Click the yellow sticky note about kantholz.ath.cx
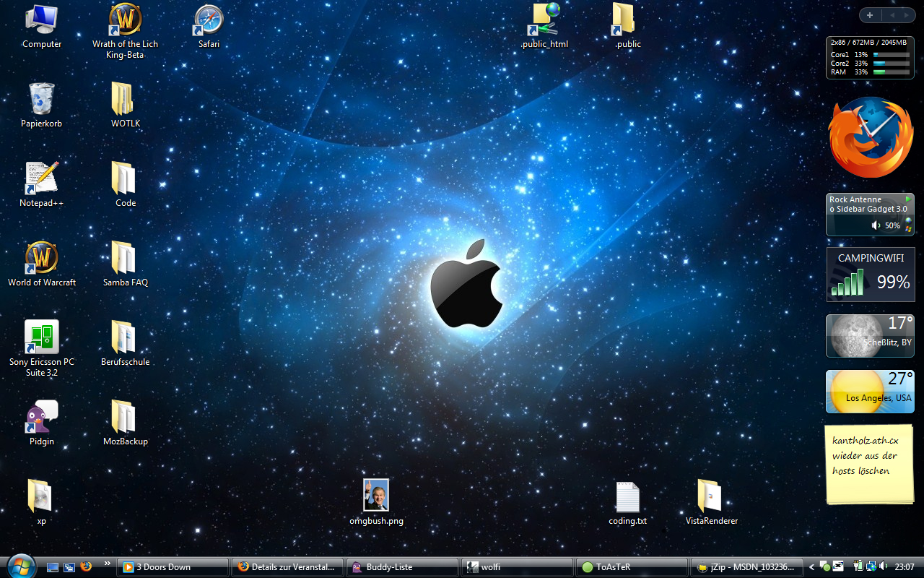The width and height of the screenshot is (924, 578). pos(869,464)
